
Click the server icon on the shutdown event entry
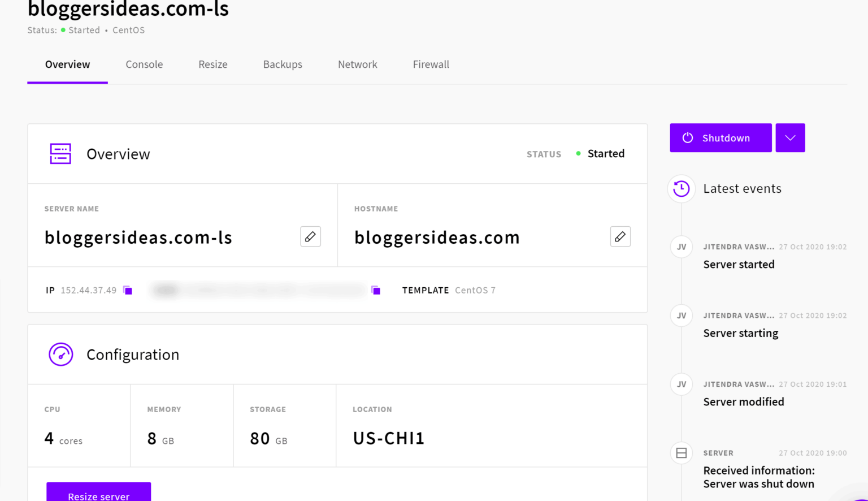click(x=681, y=453)
